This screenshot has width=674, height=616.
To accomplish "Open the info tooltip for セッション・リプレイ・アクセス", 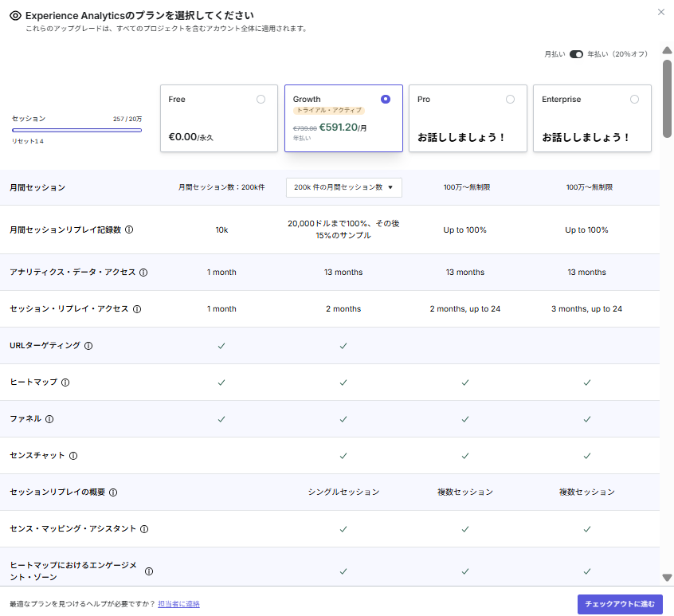I will click(x=137, y=309).
